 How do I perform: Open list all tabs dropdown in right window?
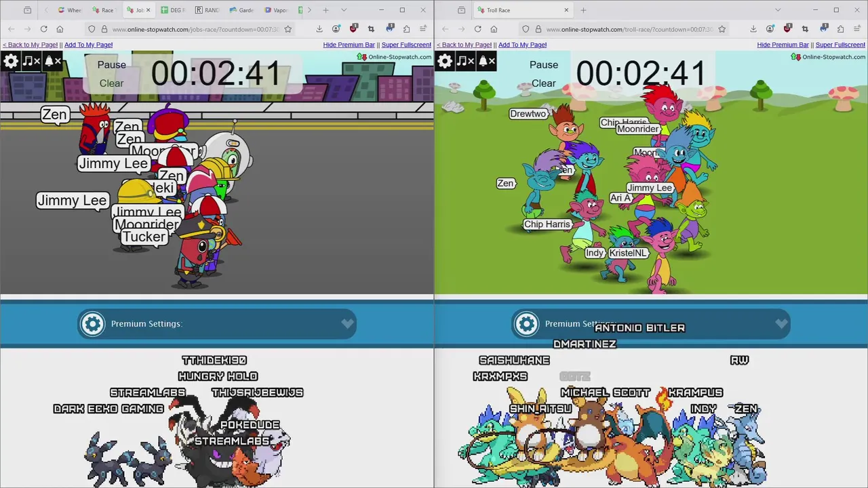click(x=778, y=10)
